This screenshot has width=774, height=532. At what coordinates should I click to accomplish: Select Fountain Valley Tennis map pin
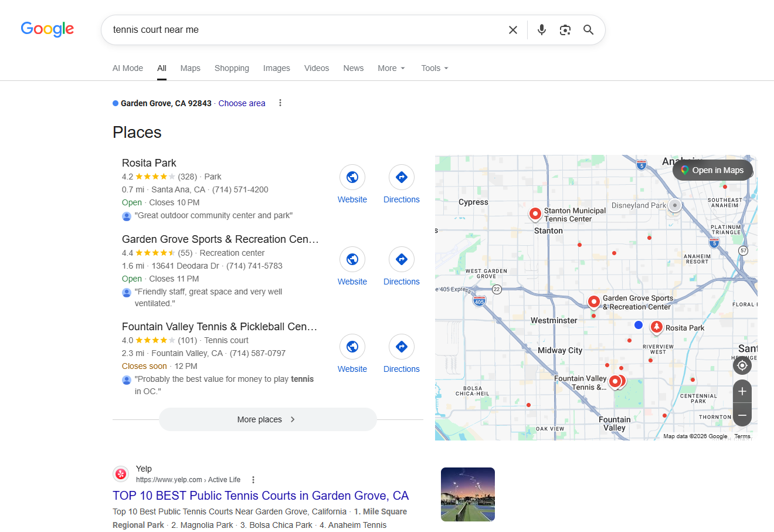tap(615, 382)
